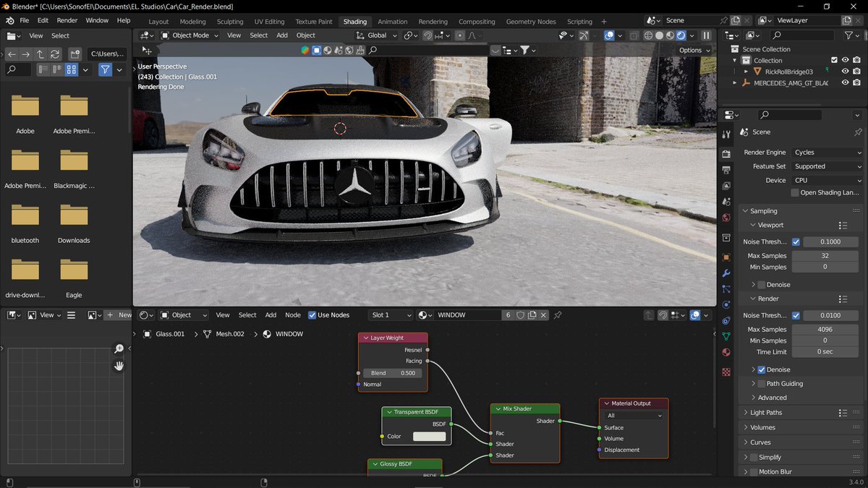
Task: Open World properties tab icon
Action: coord(726,218)
